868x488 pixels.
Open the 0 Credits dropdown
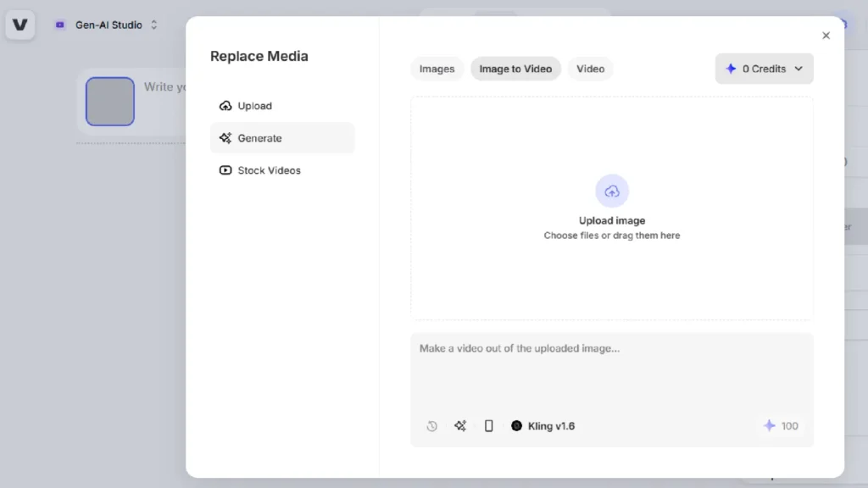click(764, 69)
